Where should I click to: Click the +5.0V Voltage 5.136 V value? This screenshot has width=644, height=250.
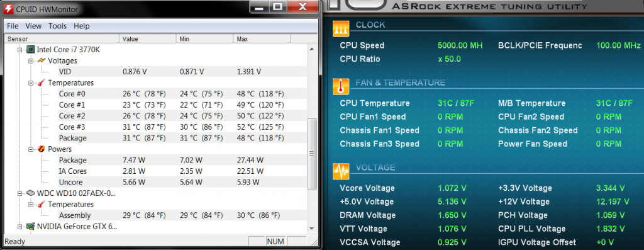click(452, 202)
